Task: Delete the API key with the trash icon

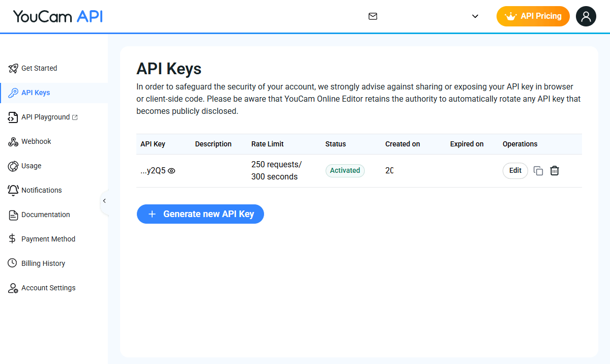Action: (555, 170)
